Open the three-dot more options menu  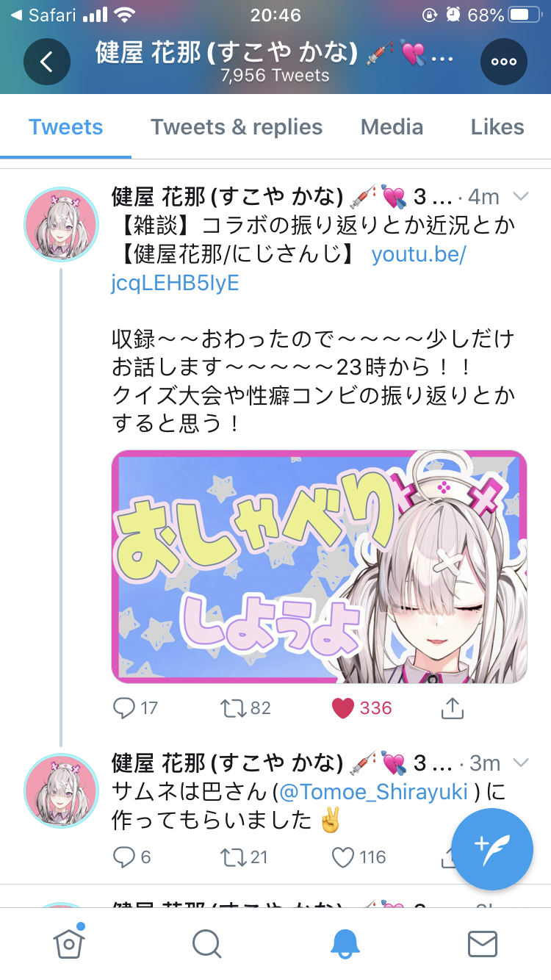click(504, 62)
